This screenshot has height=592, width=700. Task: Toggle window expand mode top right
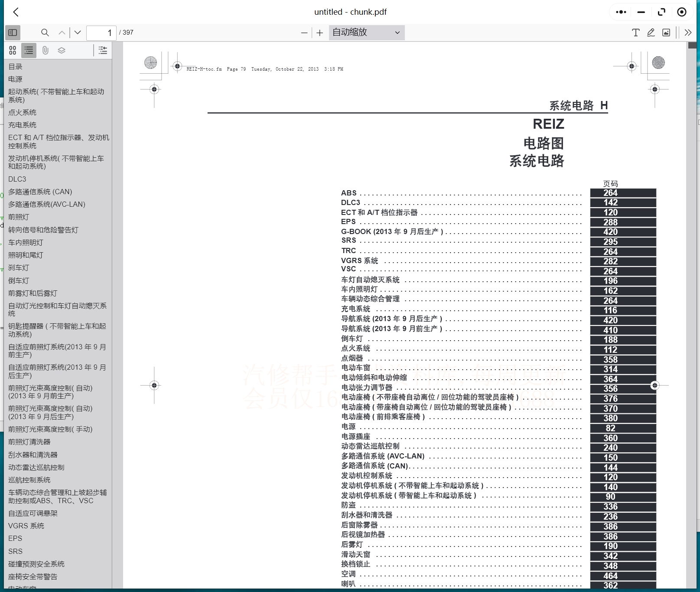[x=661, y=12]
